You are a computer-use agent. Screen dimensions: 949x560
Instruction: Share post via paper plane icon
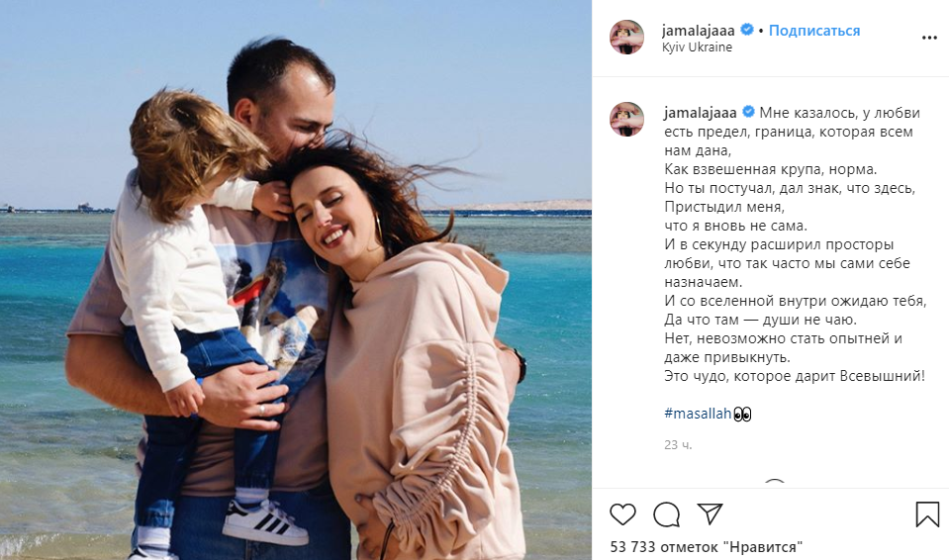710,513
